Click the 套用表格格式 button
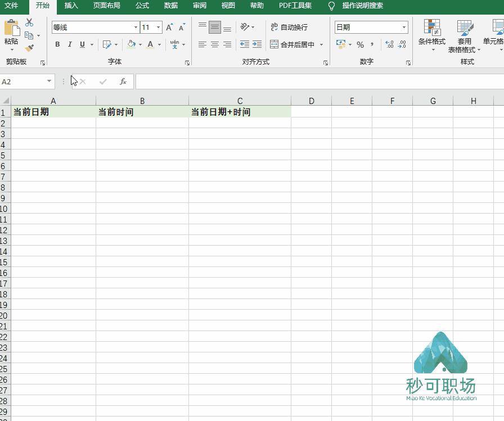This screenshot has height=421, width=504. 465,35
